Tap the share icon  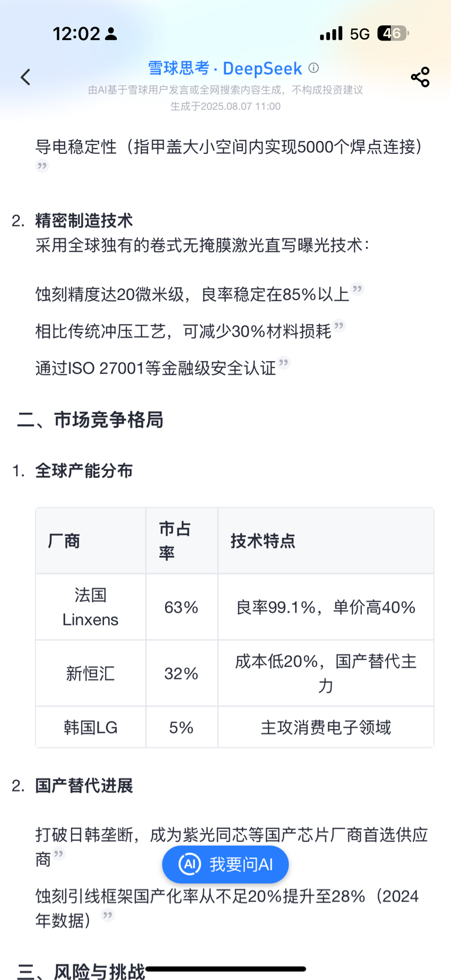420,77
